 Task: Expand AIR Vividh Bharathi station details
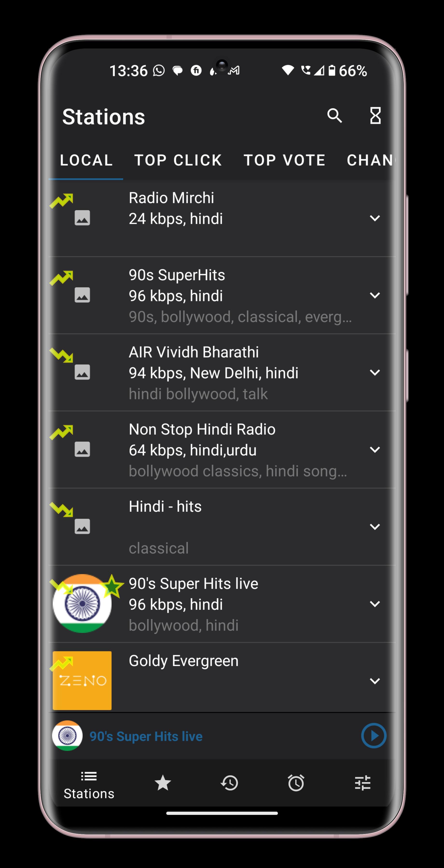click(x=375, y=373)
